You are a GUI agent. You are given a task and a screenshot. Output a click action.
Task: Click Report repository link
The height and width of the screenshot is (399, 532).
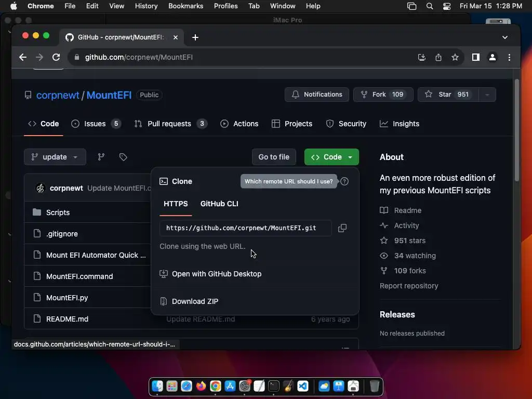[409, 286]
